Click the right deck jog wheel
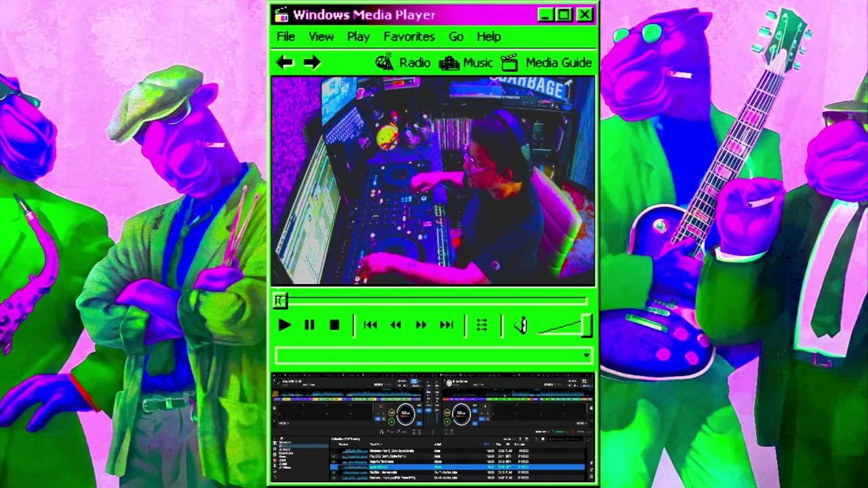Image resolution: width=868 pixels, height=488 pixels. click(x=461, y=413)
